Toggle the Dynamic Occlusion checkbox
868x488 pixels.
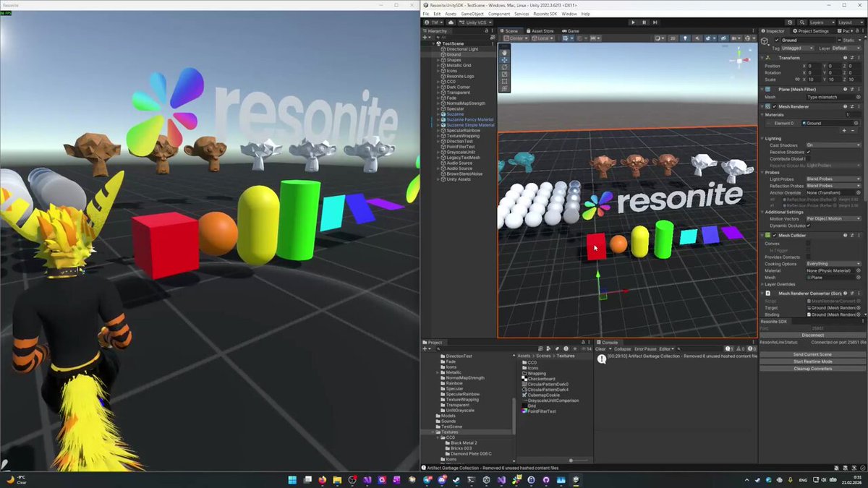[809, 226]
